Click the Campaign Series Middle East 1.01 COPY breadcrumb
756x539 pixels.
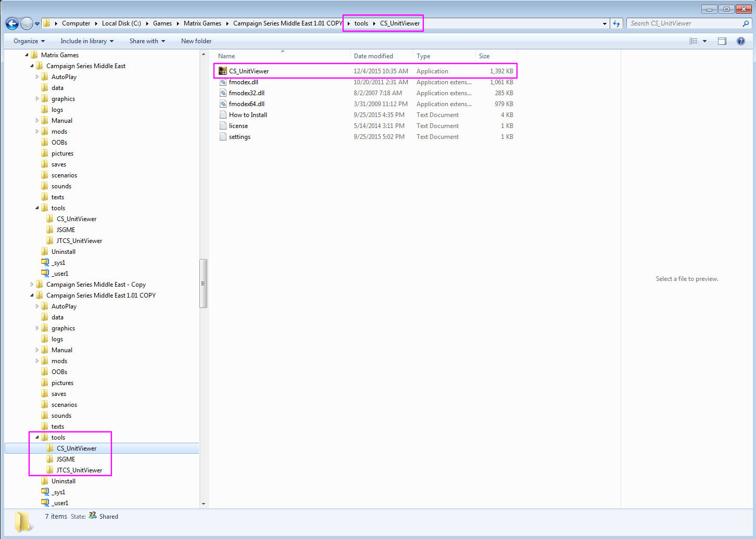click(x=288, y=23)
